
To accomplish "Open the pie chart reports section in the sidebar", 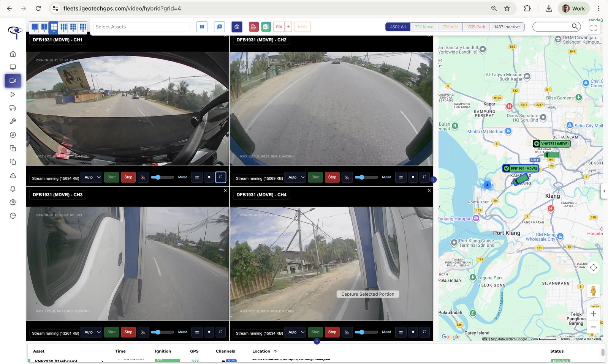I will click(13, 216).
